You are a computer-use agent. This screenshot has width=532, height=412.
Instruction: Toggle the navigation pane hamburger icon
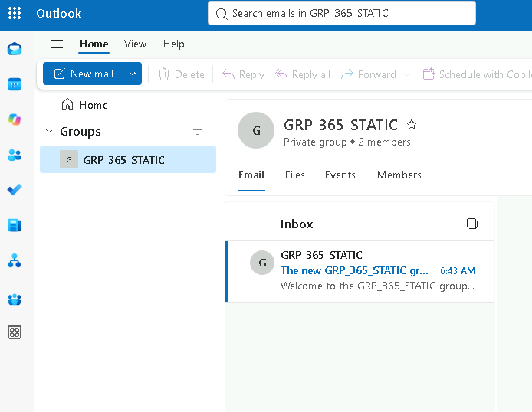tap(57, 44)
